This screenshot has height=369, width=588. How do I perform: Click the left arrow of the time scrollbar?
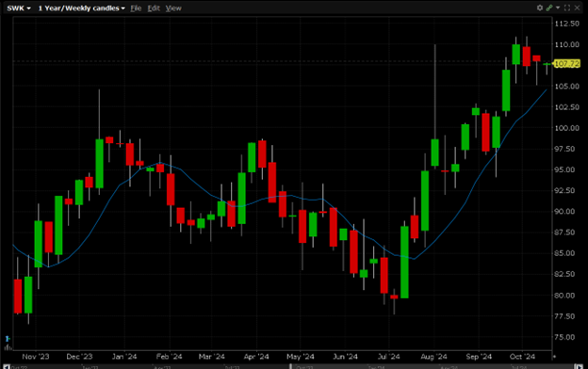pyautogui.click(x=7, y=367)
